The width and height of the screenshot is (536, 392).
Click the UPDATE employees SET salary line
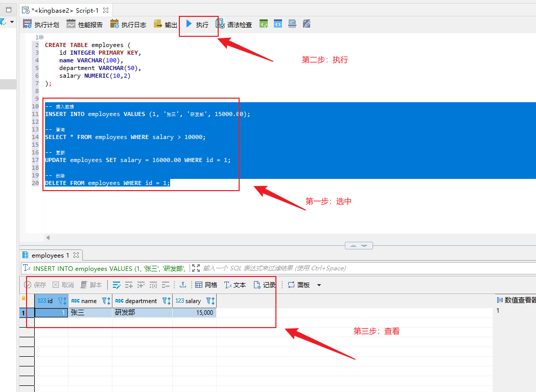[x=138, y=160]
